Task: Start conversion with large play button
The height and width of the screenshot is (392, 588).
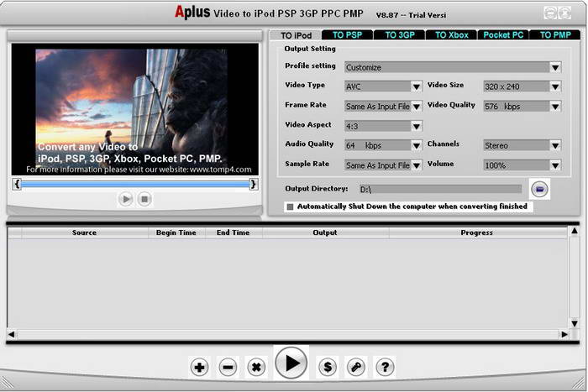Action: (291, 363)
